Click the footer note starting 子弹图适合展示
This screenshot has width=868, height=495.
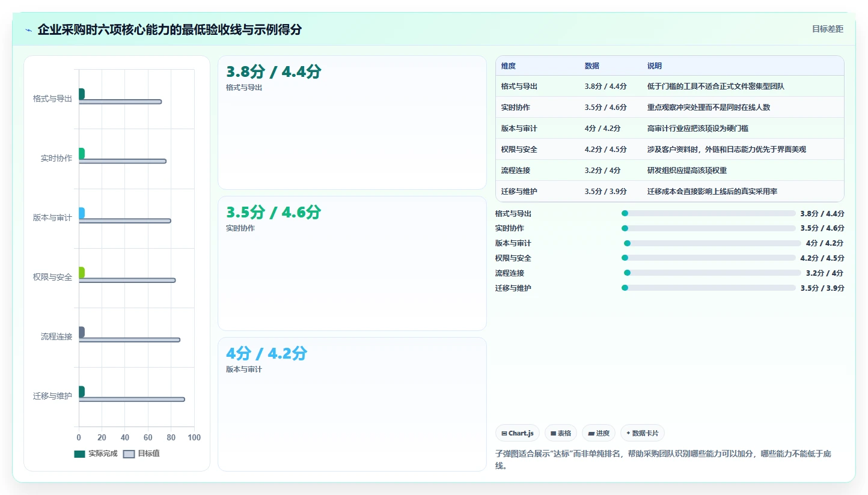click(x=663, y=460)
